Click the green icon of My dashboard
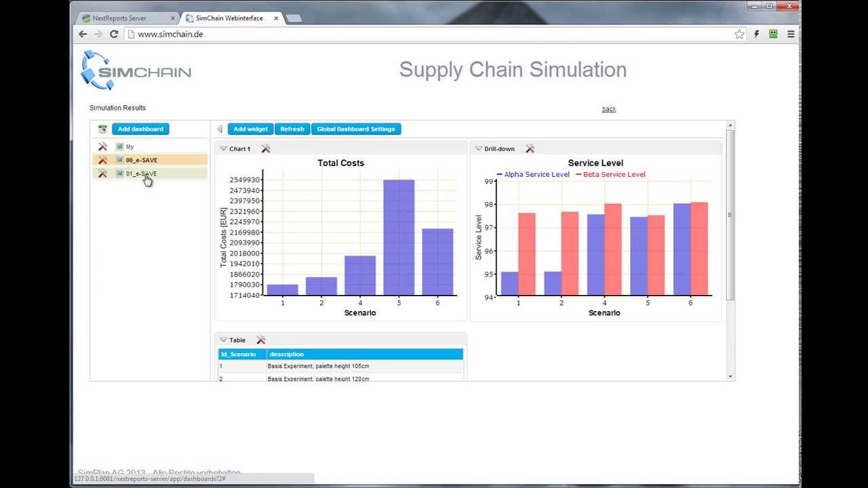Image resolution: width=868 pixels, height=488 pixels. point(119,146)
